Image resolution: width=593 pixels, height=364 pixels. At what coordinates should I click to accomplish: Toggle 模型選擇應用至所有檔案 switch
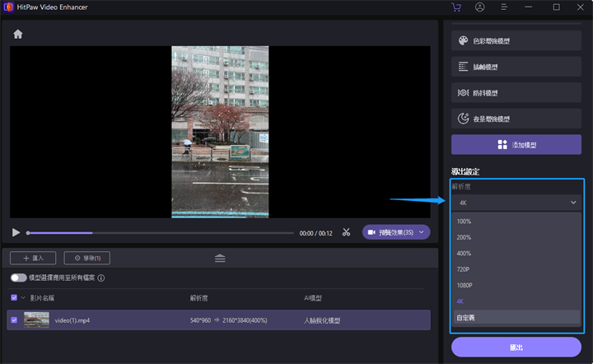pos(18,278)
